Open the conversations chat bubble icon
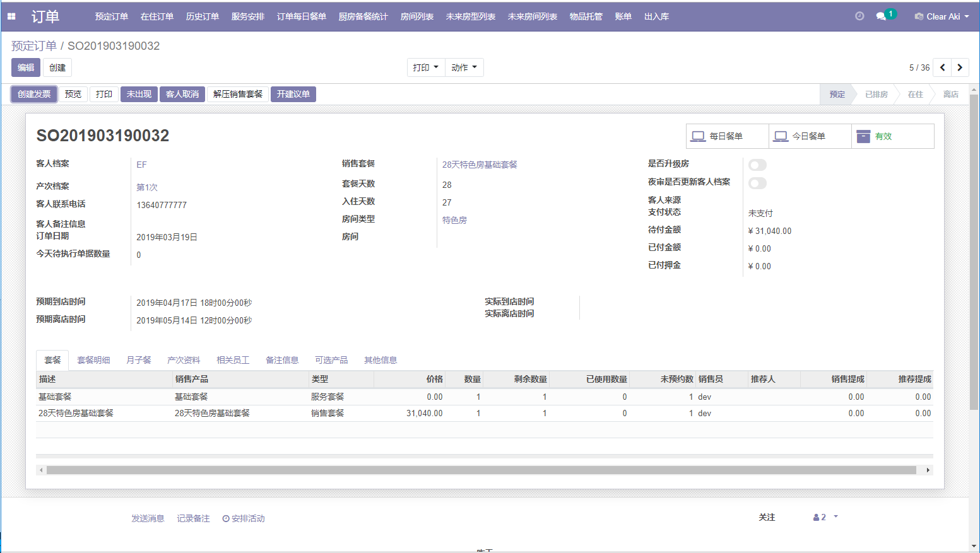Screen dimensions: 980x553 pos(881,16)
